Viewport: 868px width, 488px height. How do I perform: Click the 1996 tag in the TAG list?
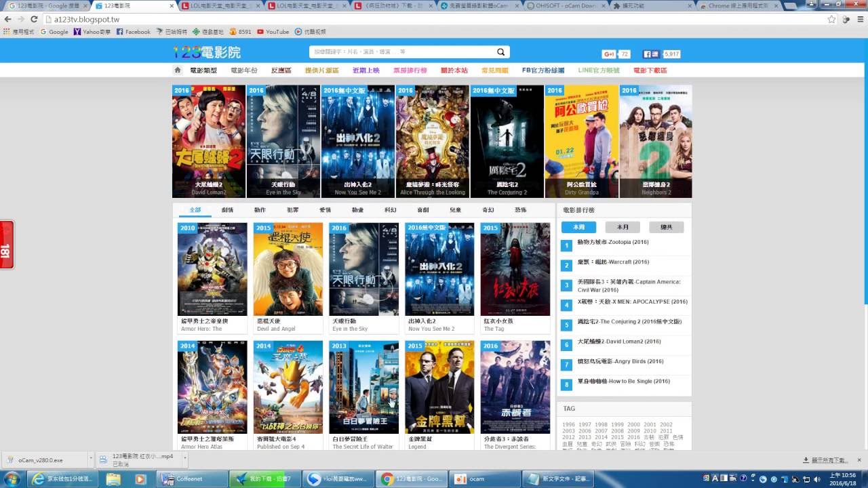coord(568,425)
